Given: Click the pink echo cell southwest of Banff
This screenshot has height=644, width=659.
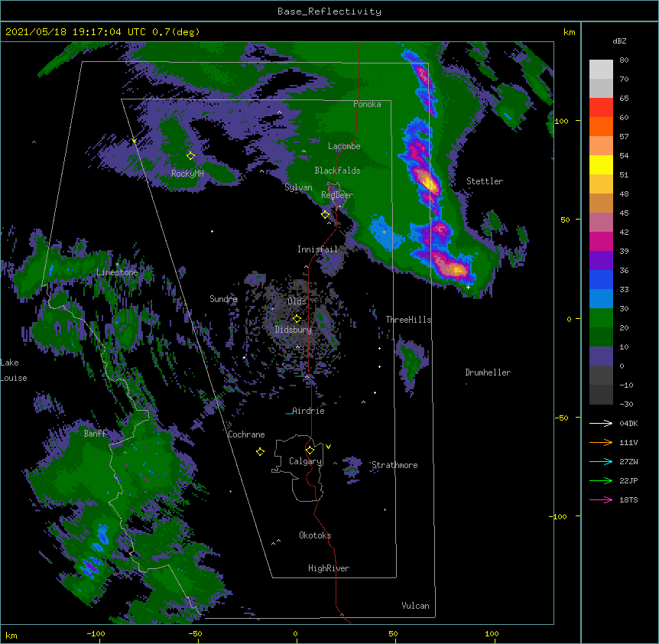Looking at the screenshot, I should pos(91,568).
